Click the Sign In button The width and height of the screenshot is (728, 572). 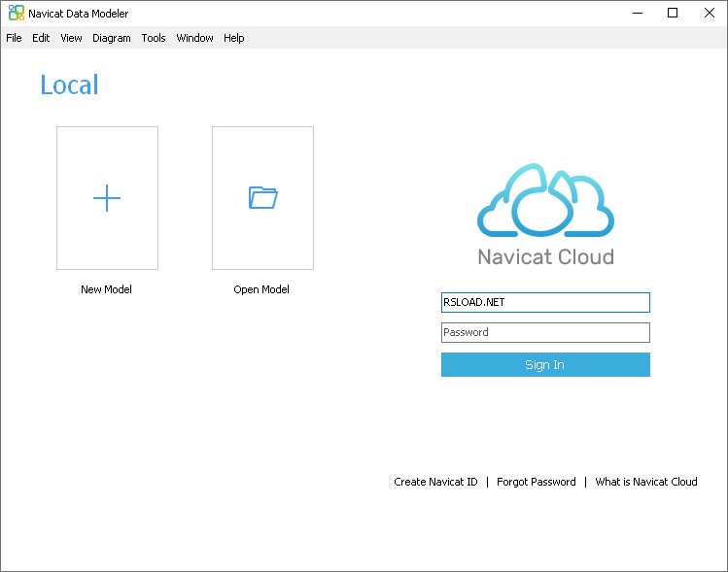point(545,364)
